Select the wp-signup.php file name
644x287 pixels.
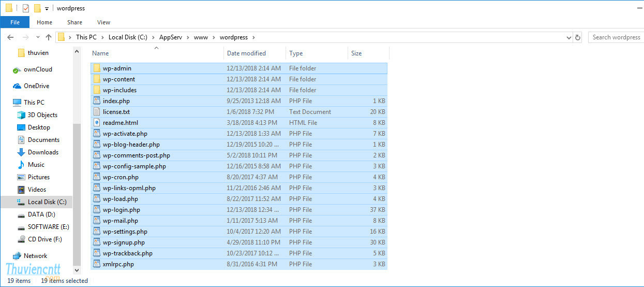(124, 242)
